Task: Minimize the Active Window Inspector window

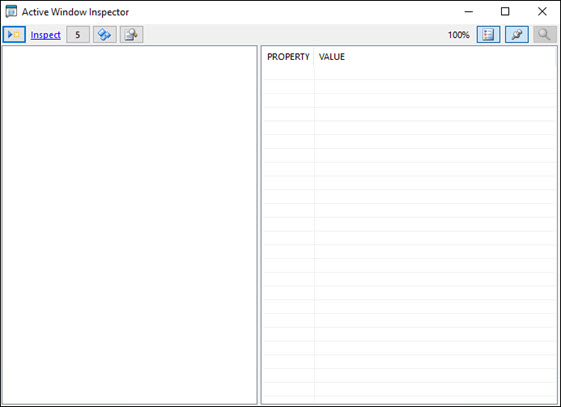Action: tap(469, 11)
